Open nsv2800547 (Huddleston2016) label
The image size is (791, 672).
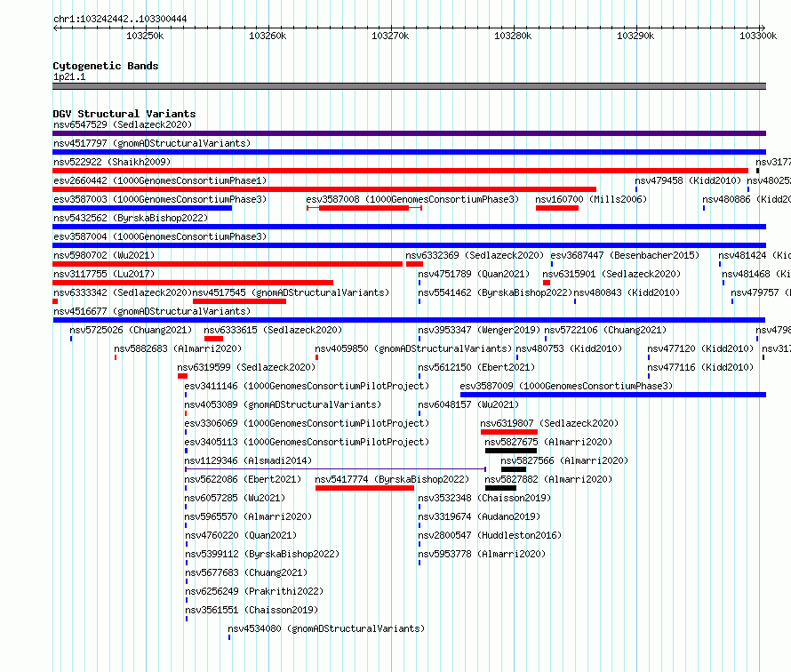[490, 535]
